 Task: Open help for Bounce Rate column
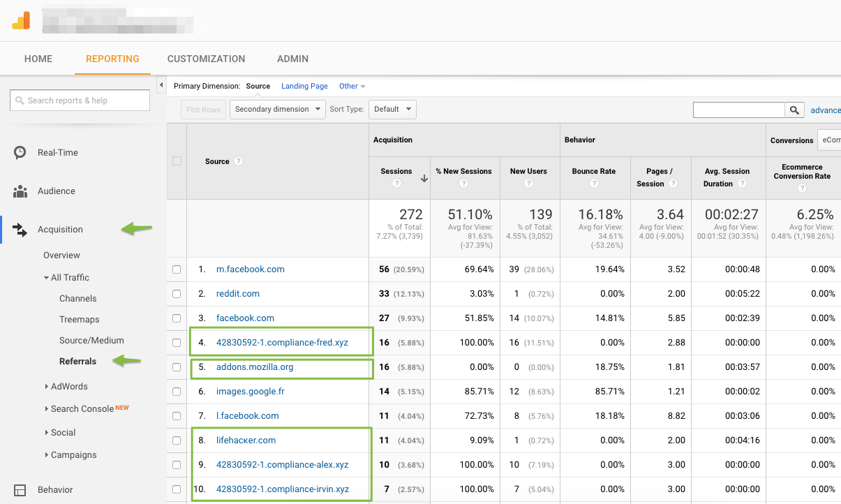click(594, 184)
